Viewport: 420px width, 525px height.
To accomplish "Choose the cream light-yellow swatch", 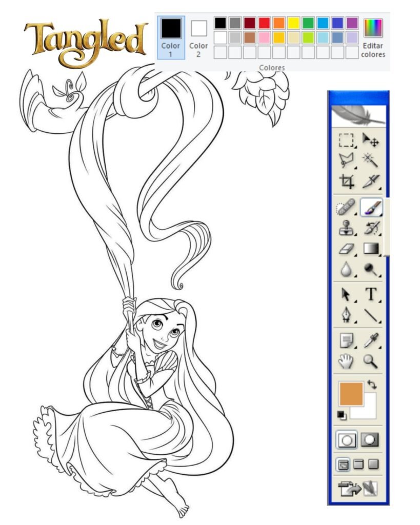I will (294, 37).
